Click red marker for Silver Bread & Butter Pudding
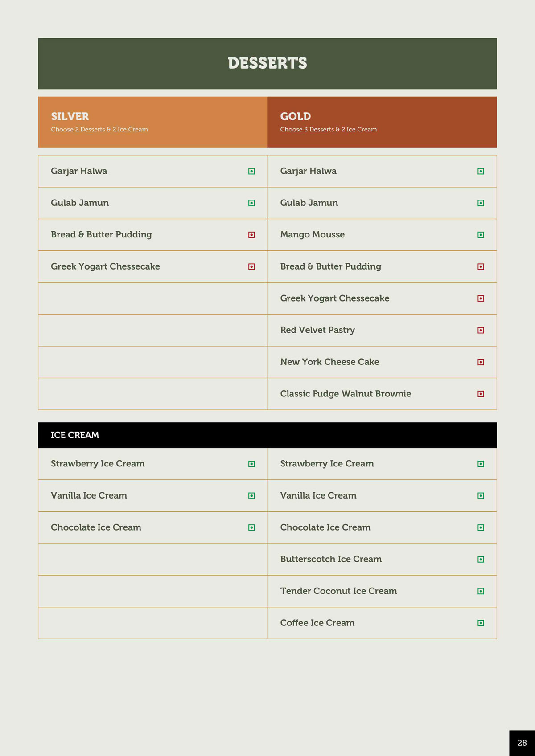The width and height of the screenshot is (535, 756). pos(251,235)
